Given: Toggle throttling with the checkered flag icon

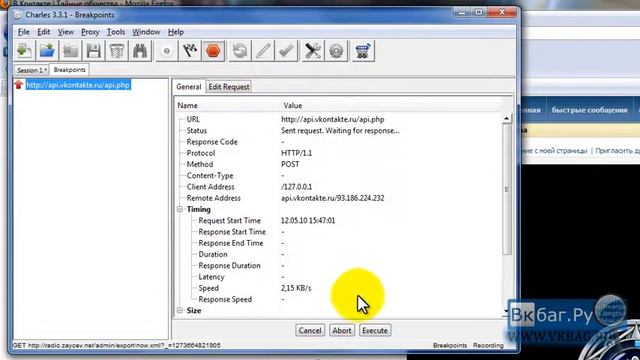Looking at the screenshot, I should coord(190,51).
